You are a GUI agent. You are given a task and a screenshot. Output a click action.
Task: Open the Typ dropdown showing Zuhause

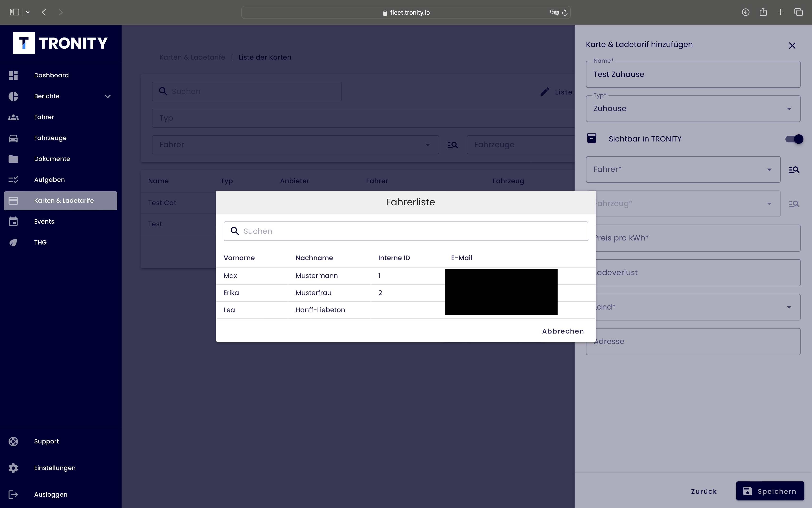click(693, 109)
